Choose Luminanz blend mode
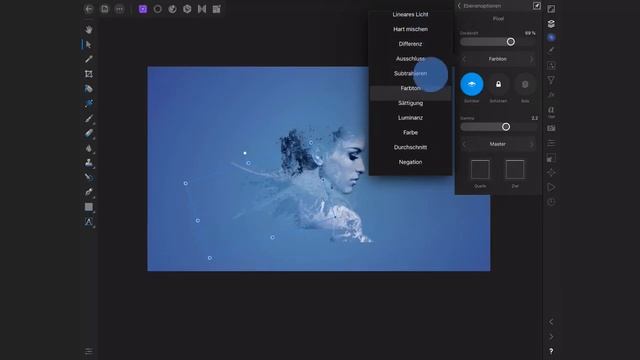640x360 pixels. [410, 118]
